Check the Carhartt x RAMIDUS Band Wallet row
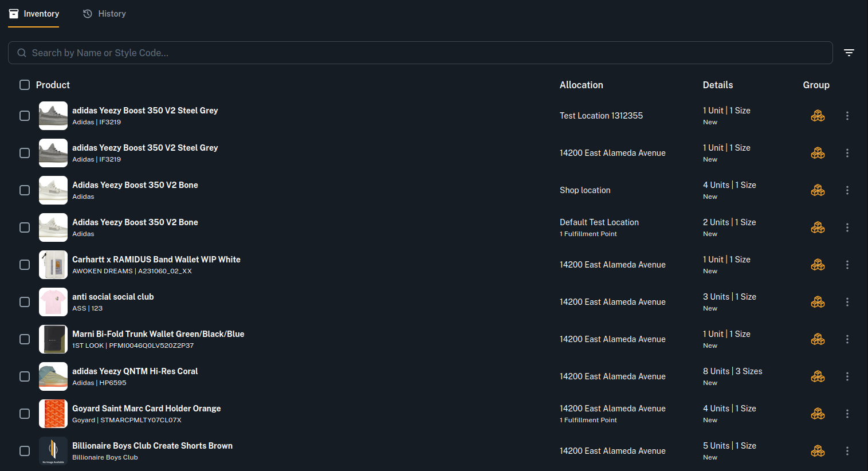This screenshot has height=471, width=868. (25, 265)
